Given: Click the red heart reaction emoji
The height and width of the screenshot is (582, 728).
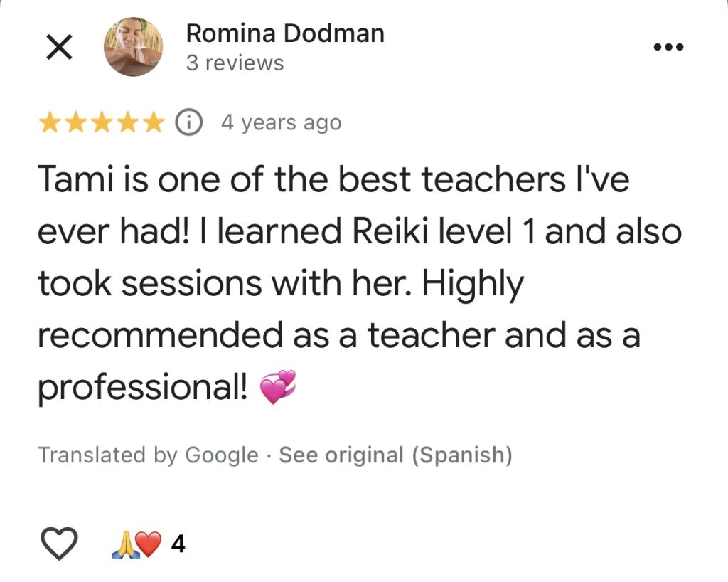Looking at the screenshot, I should (x=149, y=544).
